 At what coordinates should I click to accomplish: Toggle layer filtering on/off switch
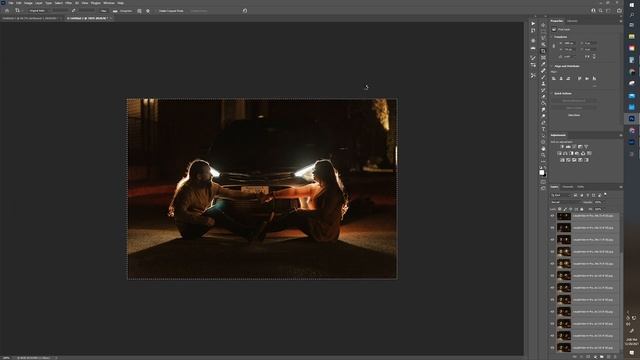coord(605,194)
